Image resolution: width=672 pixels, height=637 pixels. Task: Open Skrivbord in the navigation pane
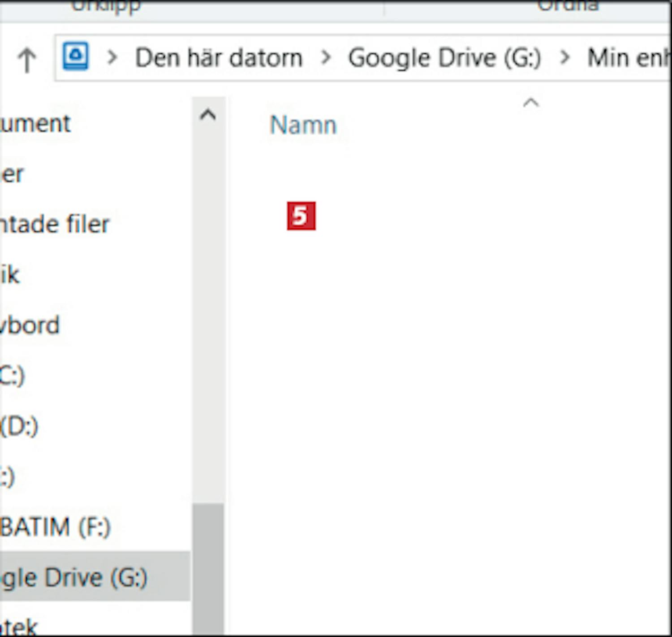tap(29, 325)
